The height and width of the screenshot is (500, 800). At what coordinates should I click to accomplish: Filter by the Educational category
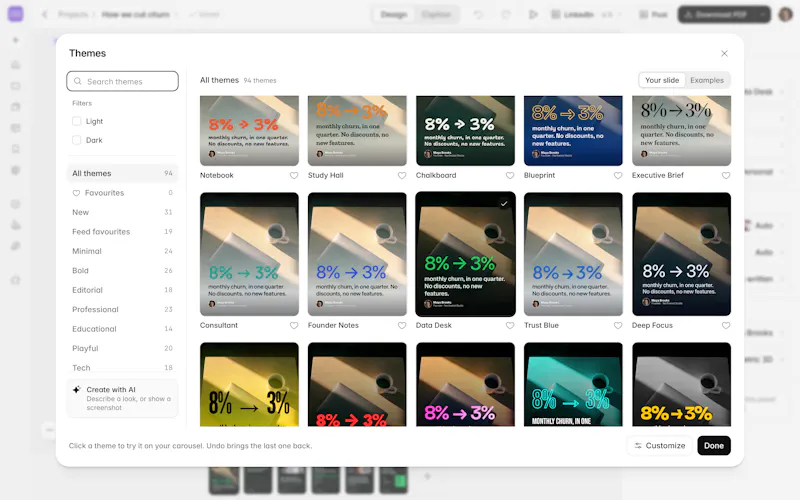pos(122,329)
